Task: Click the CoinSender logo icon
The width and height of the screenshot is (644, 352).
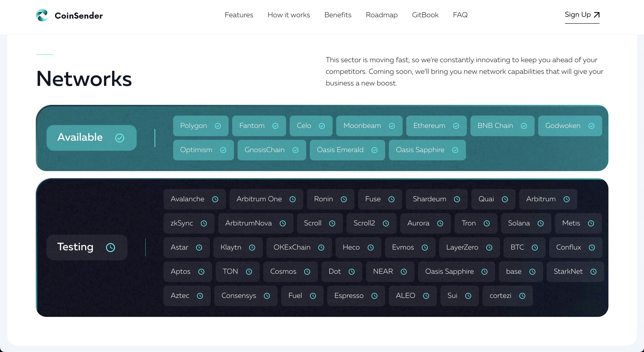Action: coord(42,15)
